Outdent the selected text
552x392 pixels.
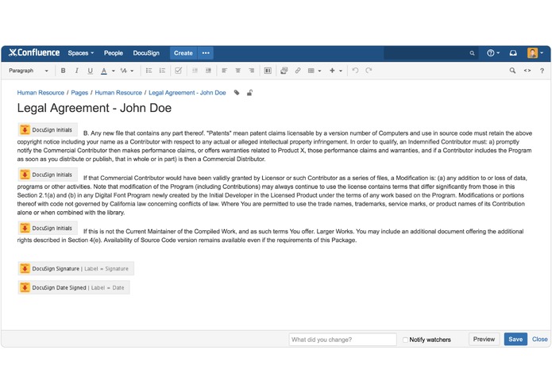point(195,71)
